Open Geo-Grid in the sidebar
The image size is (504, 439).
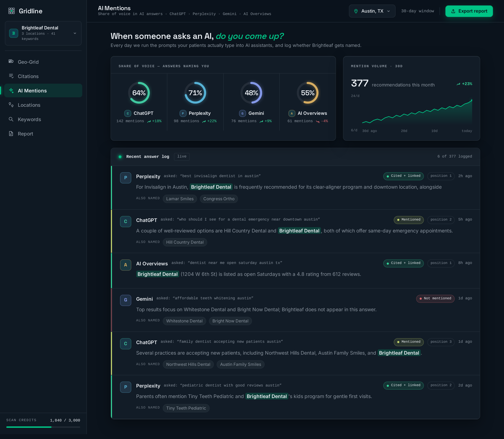[x=43, y=62]
